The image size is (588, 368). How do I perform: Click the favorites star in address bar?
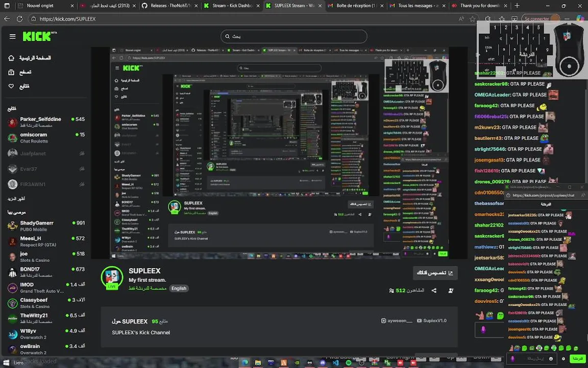click(x=473, y=19)
